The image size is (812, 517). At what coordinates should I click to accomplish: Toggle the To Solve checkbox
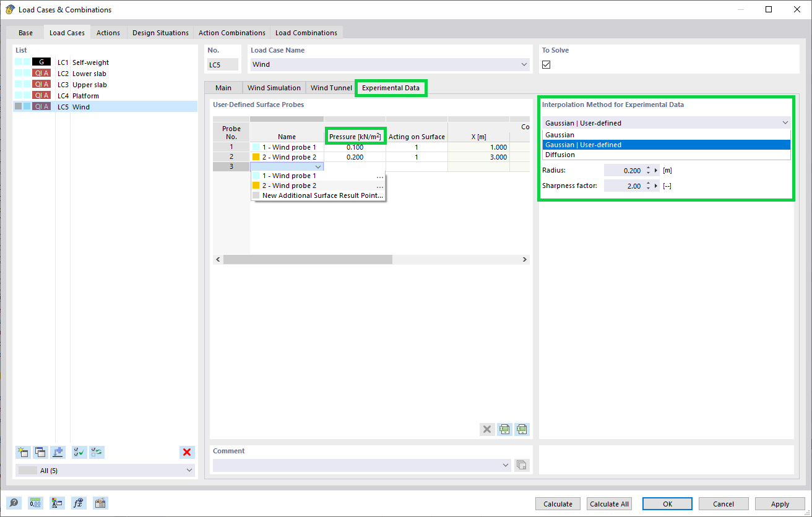(546, 64)
